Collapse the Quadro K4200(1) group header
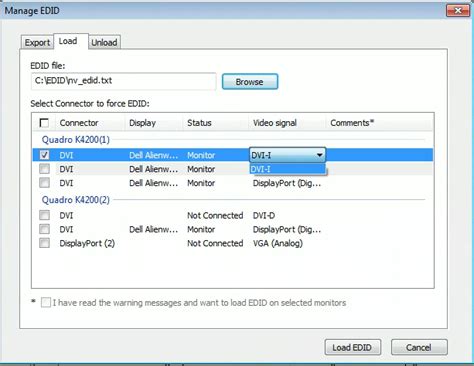 point(76,140)
